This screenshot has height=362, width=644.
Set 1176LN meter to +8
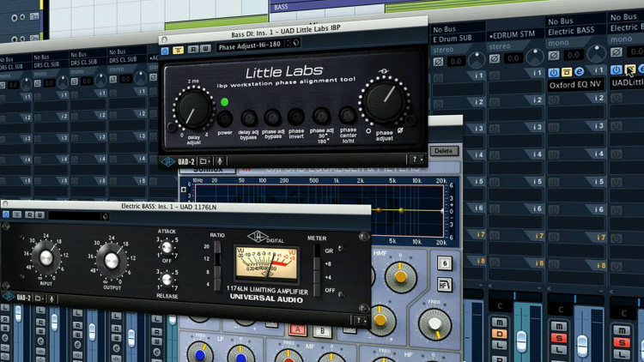pos(317,264)
